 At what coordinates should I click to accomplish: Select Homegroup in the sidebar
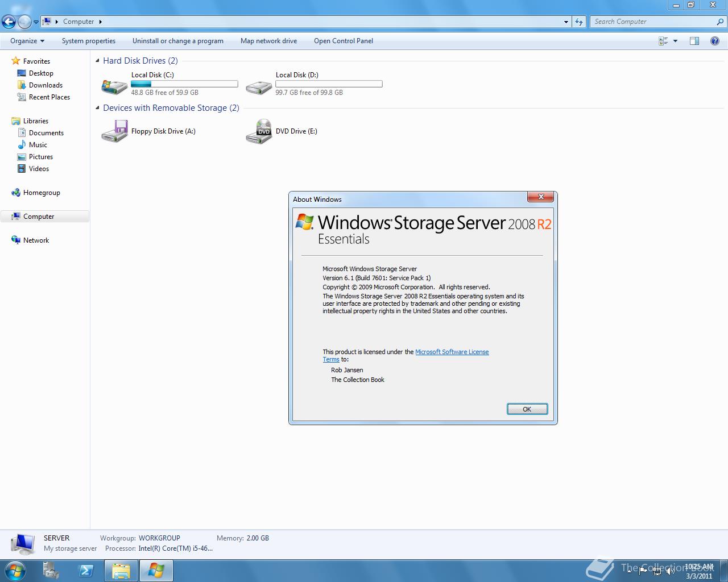pyautogui.click(x=42, y=193)
